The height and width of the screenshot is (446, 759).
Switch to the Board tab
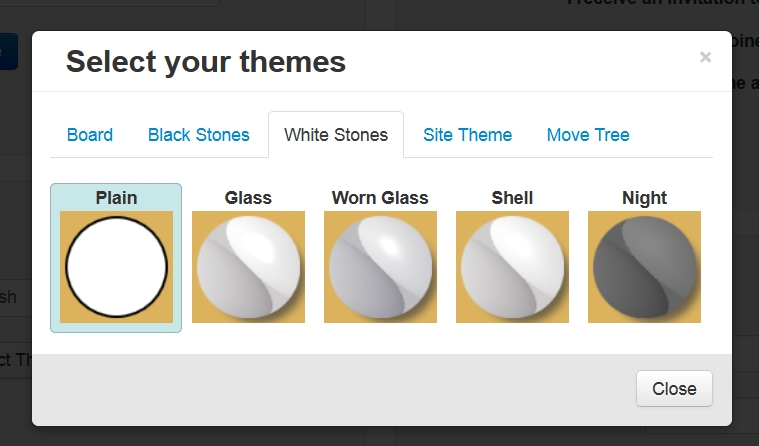pyautogui.click(x=90, y=135)
